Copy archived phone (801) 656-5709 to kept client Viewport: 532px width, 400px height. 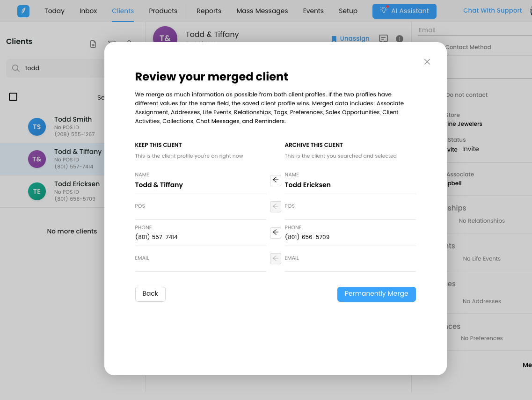point(276,233)
